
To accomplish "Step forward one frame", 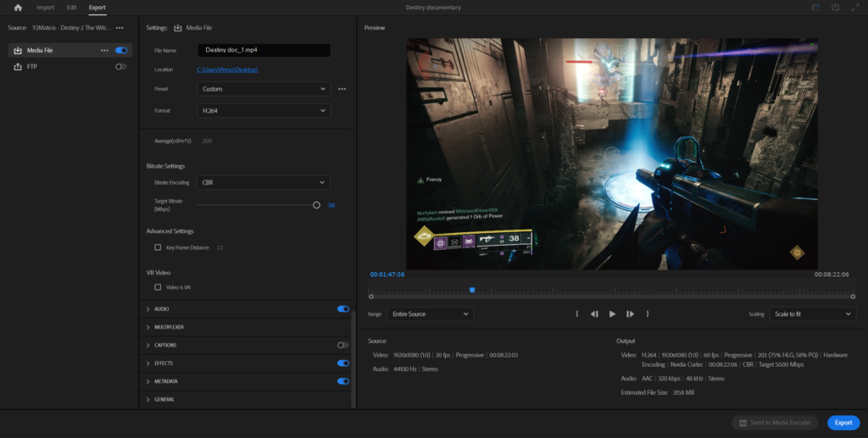I will [x=630, y=314].
